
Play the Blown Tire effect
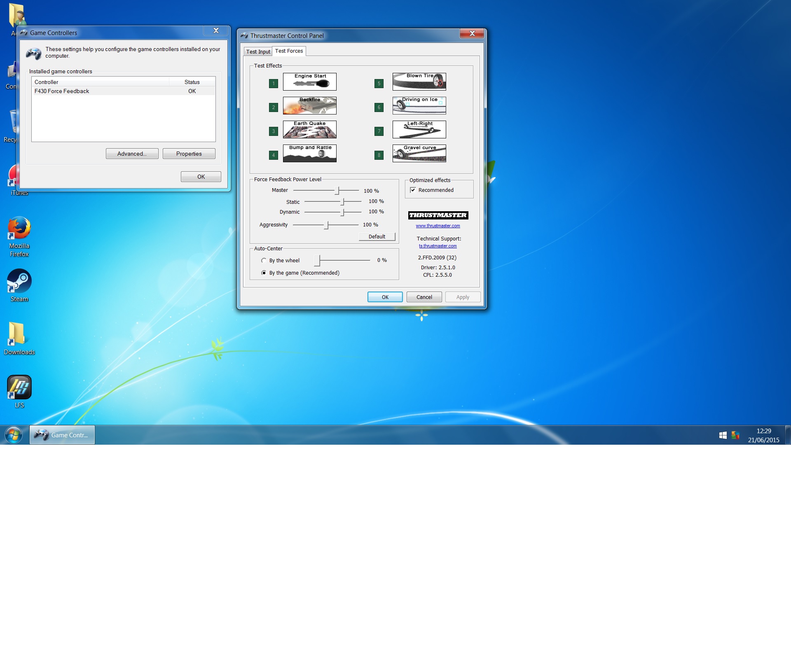point(419,82)
